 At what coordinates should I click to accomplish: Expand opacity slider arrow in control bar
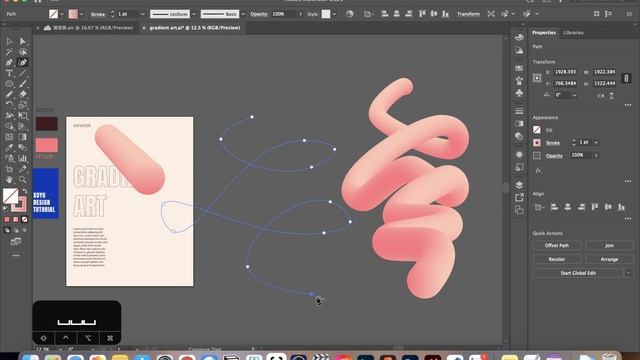tap(300, 14)
